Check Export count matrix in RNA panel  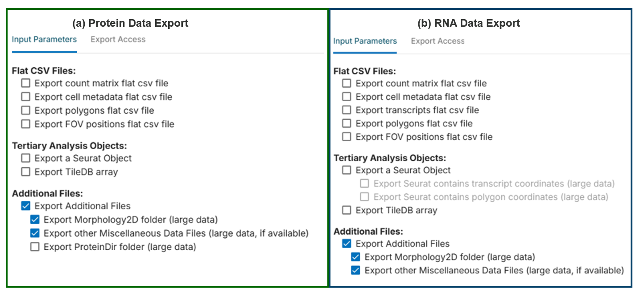pyautogui.click(x=347, y=83)
